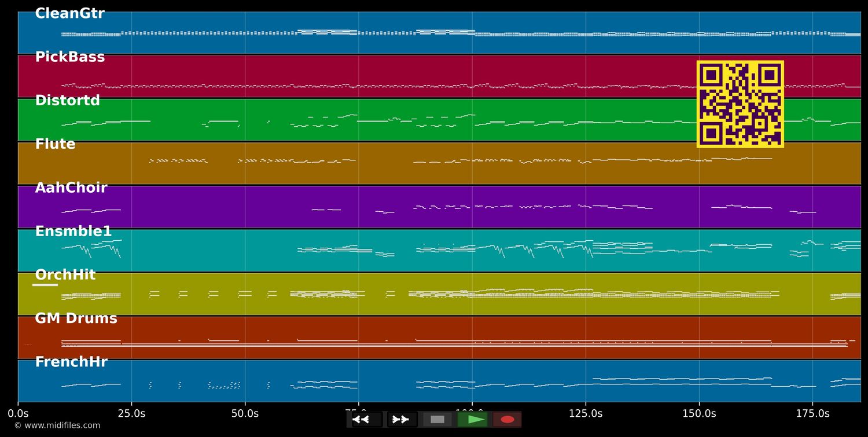868x437 pixels.
Task: Select the CleanGtr track label
Action: pos(69,14)
